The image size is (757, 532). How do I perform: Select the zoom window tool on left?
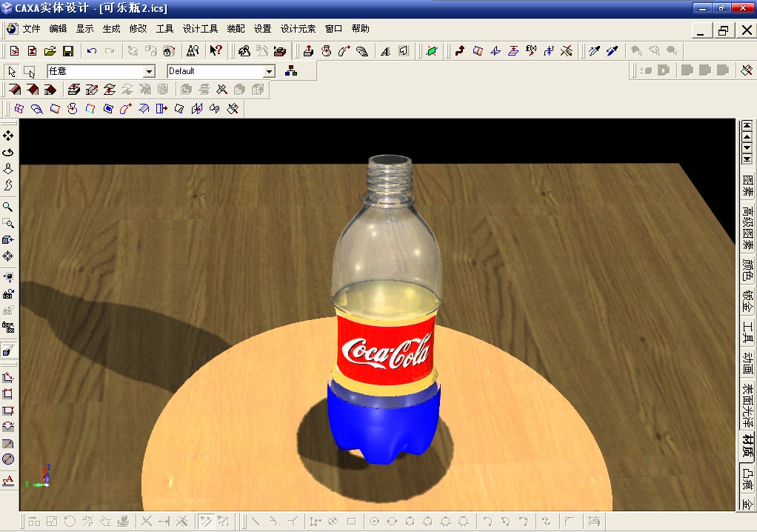(8, 223)
